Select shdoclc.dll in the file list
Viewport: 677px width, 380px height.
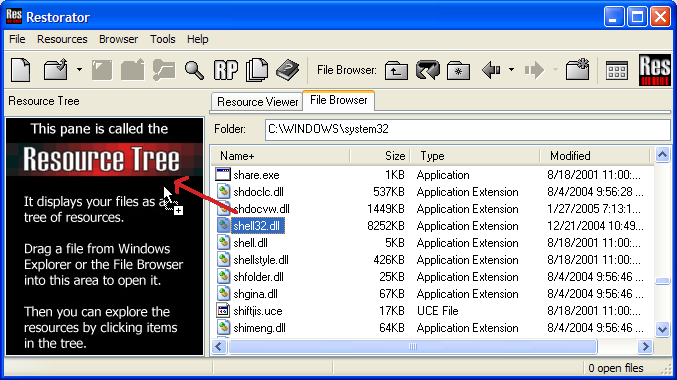tap(258, 192)
